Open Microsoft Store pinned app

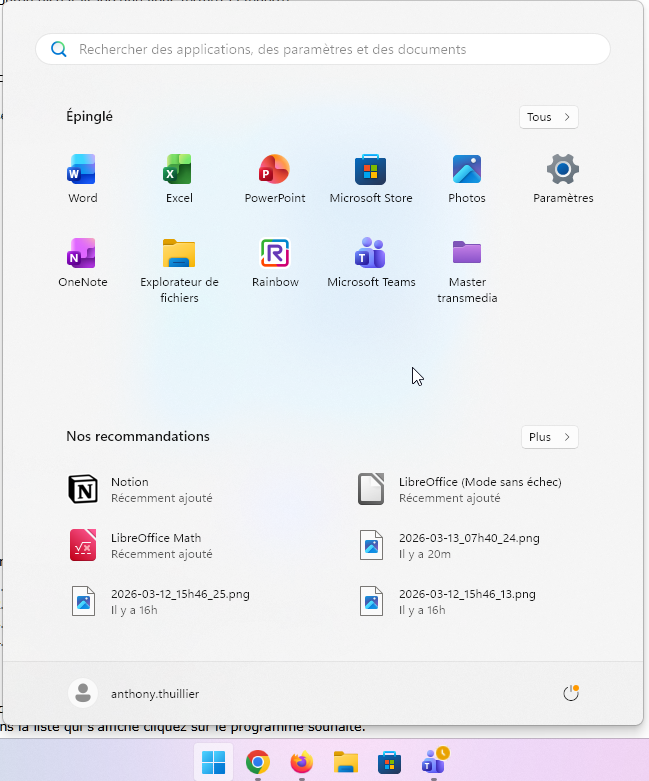pos(371,179)
